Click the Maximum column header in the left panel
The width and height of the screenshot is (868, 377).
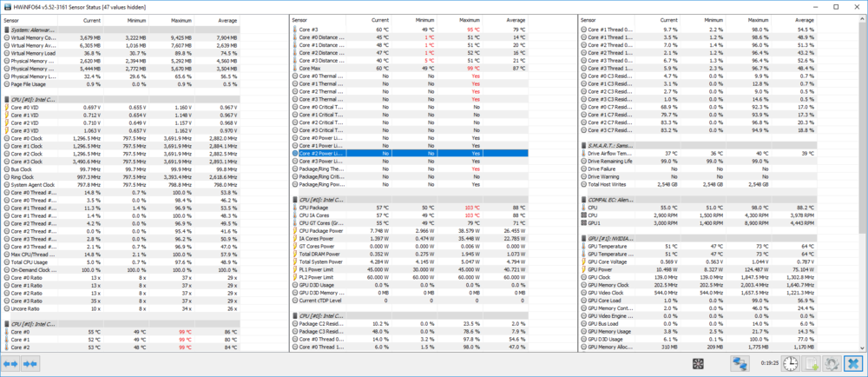178,18
